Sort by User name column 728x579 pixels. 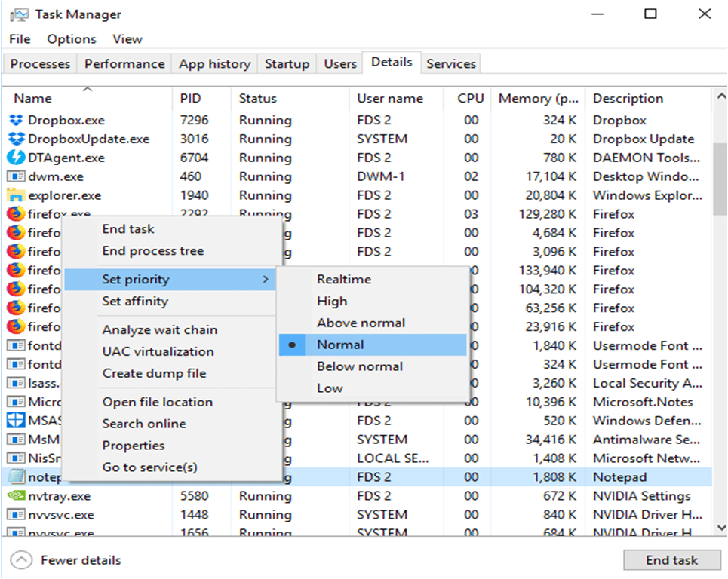pos(397,98)
